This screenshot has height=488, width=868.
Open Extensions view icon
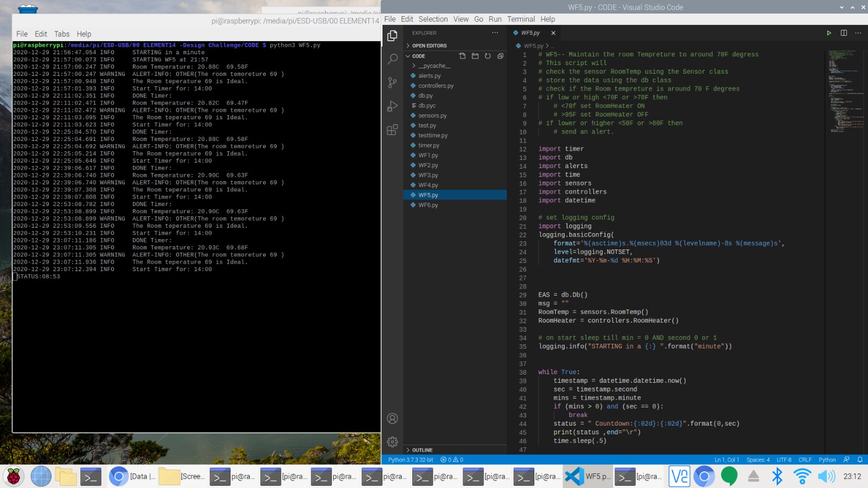coord(392,130)
